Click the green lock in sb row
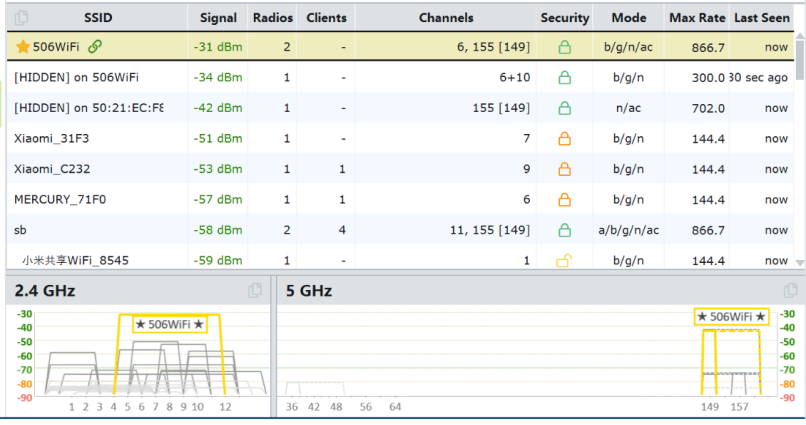 [564, 230]
